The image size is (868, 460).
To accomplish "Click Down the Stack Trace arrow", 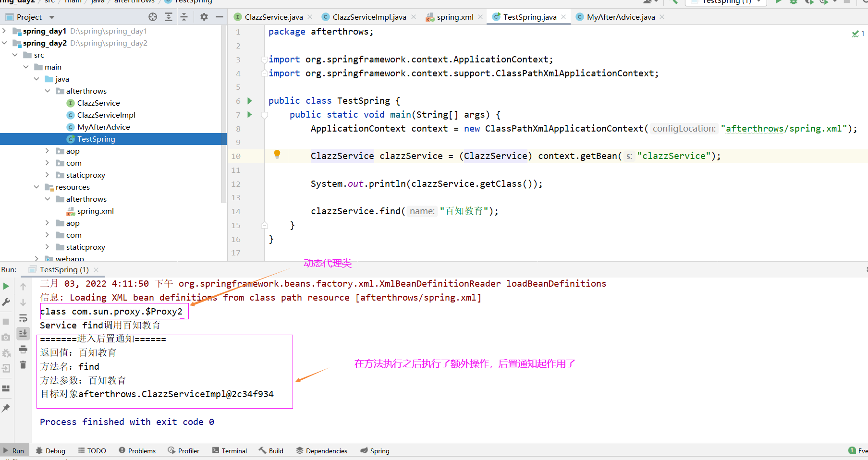I will (23, 302).
